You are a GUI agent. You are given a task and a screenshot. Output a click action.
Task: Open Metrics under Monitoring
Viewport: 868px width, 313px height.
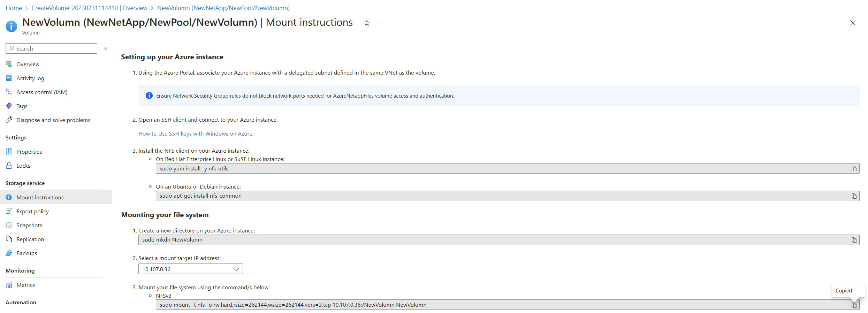pyautogui.click(x=26, y=285)
